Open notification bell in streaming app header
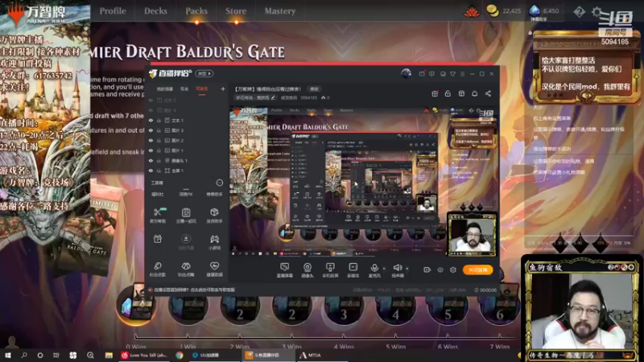Viewport: 644px width, 362px height. (x=474, y=93)
